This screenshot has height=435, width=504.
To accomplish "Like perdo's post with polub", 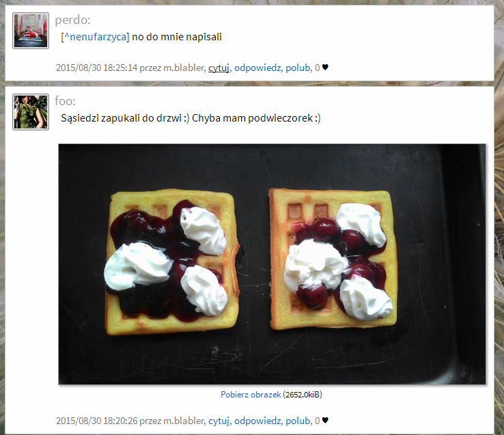I will 298,68.
